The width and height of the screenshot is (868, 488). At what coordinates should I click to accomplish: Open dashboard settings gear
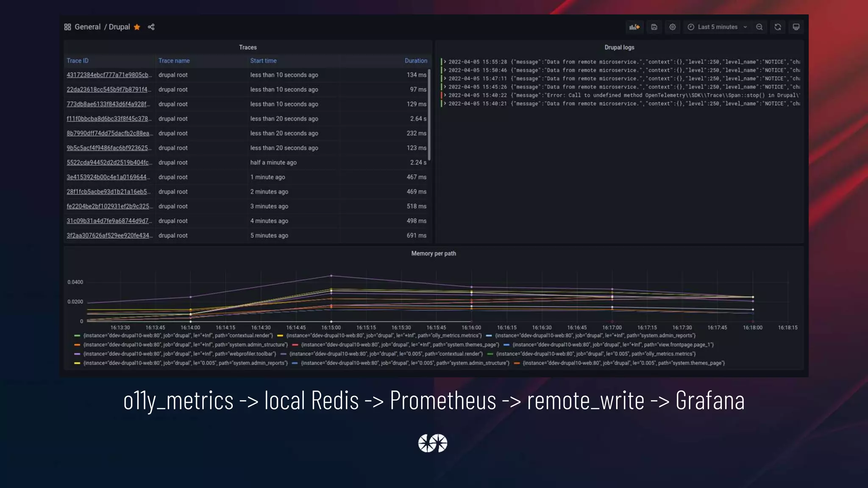pyautogui.click(x=673, y=27)
